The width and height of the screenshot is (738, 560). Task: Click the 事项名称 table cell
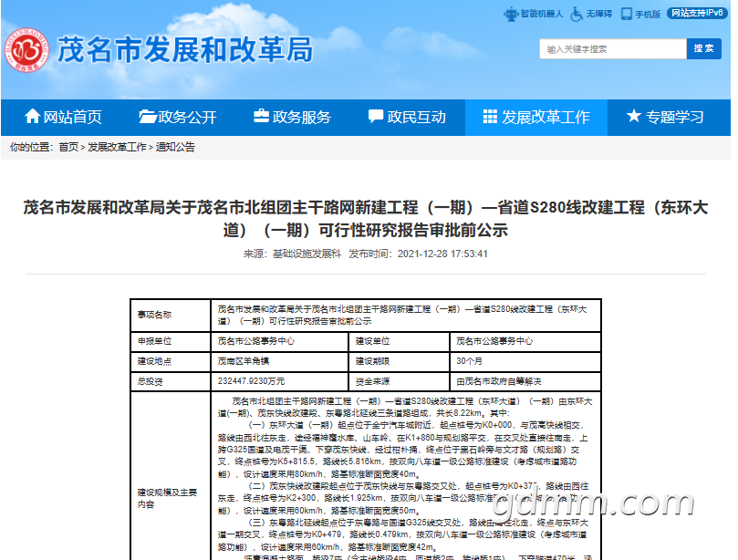171,316
